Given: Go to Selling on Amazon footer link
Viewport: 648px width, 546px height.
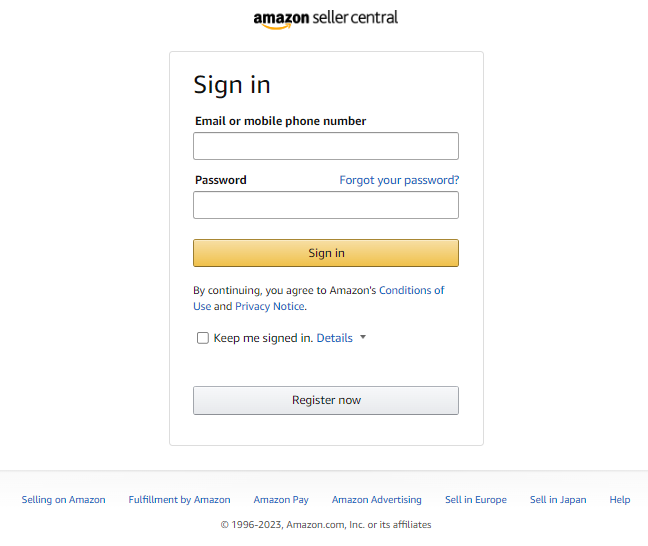Looking at the screenshot, I should pos(63,500).
